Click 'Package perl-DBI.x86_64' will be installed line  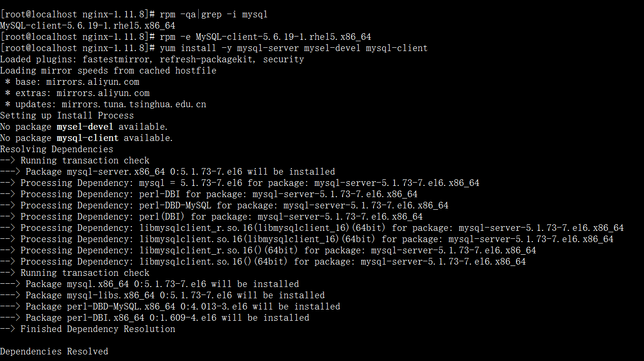coord(167,318)
